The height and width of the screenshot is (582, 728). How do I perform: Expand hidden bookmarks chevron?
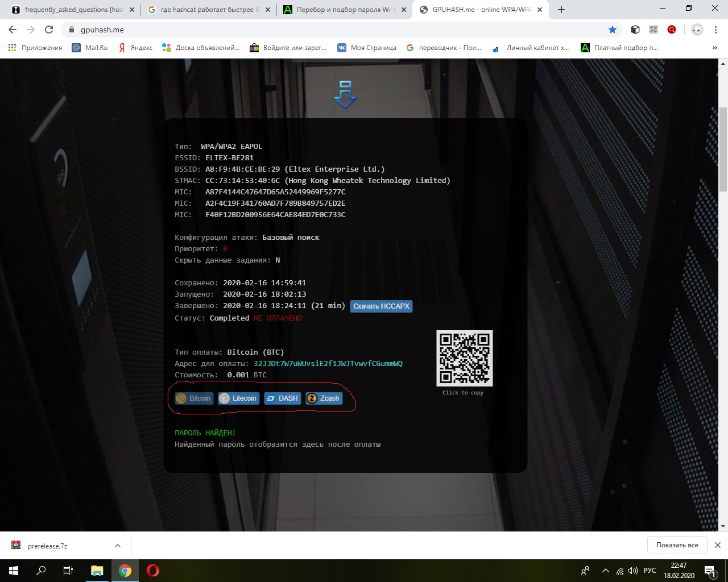pos(714,48)
